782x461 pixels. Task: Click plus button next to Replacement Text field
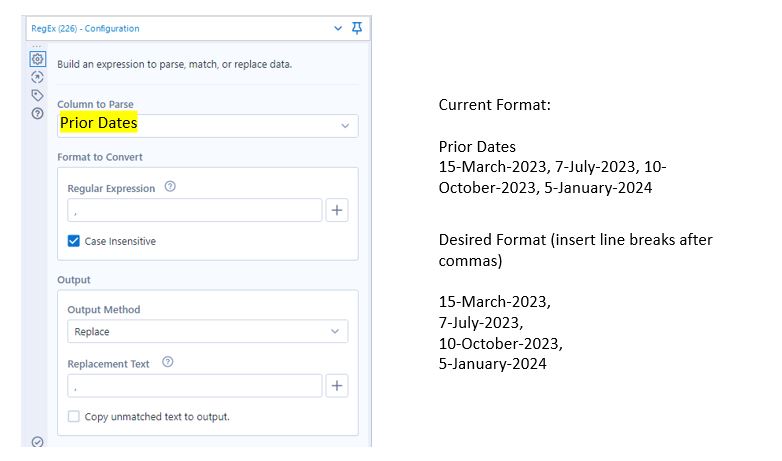(x=337, y=386)
